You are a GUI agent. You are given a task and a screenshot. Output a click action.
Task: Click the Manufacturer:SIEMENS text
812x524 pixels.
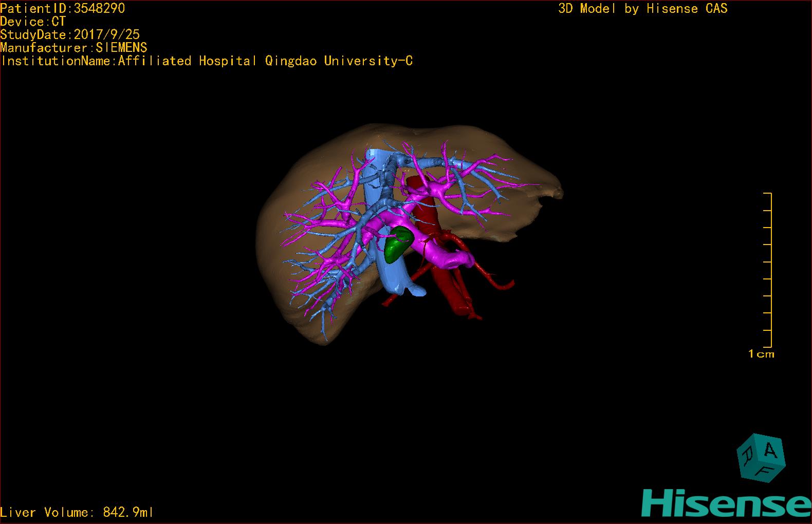tap(74, 48)
